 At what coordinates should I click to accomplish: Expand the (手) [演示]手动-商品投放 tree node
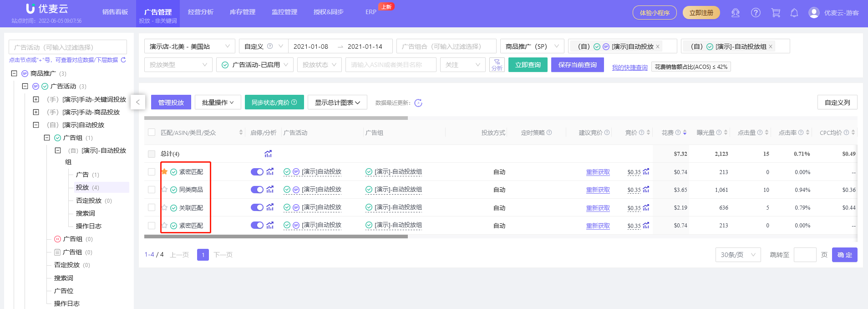pos(36,112)
